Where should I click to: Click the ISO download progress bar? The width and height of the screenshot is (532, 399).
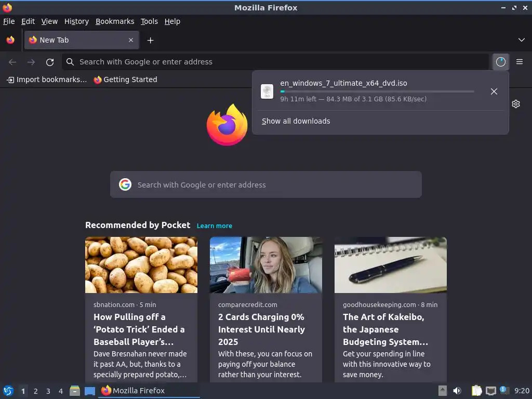click(377, 91)
